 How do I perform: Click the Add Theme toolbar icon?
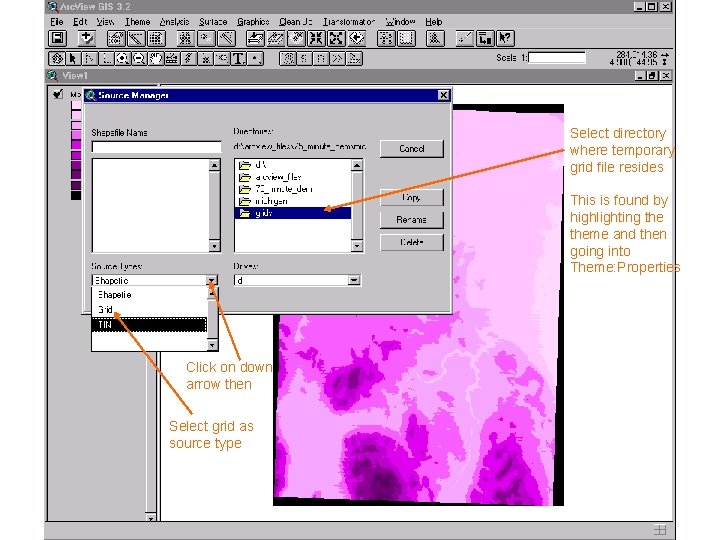click(86, 38)
